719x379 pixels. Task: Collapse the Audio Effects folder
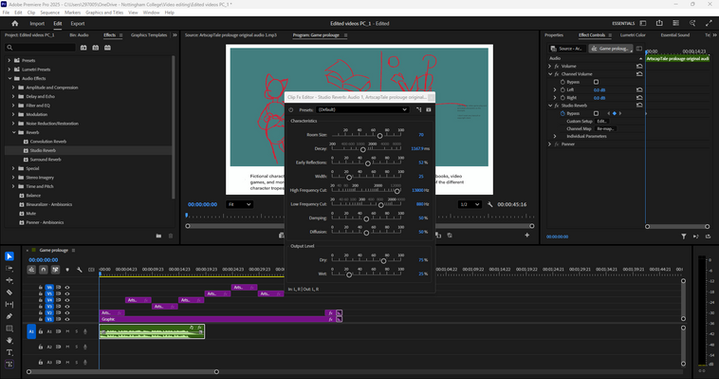(x=9, y=78)
